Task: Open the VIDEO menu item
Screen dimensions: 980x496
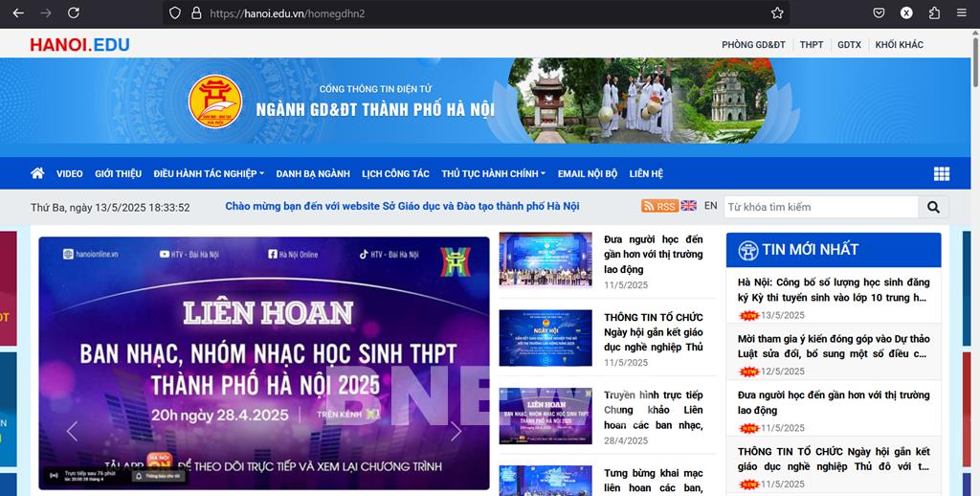Action: coord(69,173)
